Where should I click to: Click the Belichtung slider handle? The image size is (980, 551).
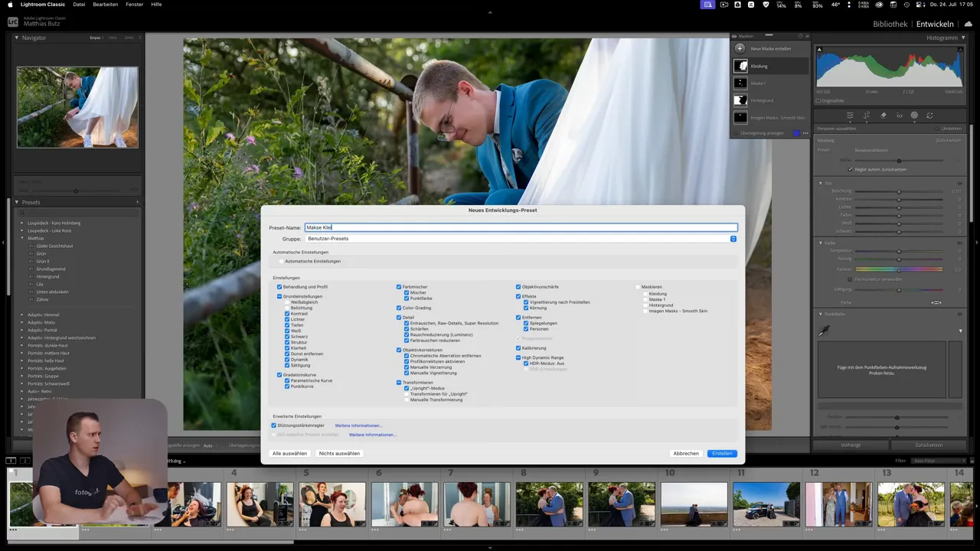tap(899, 191)
